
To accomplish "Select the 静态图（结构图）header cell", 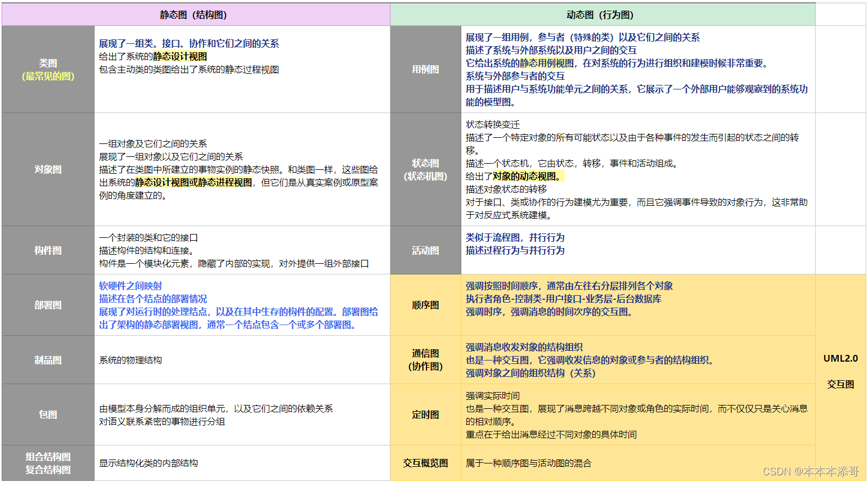I will 196,15.
